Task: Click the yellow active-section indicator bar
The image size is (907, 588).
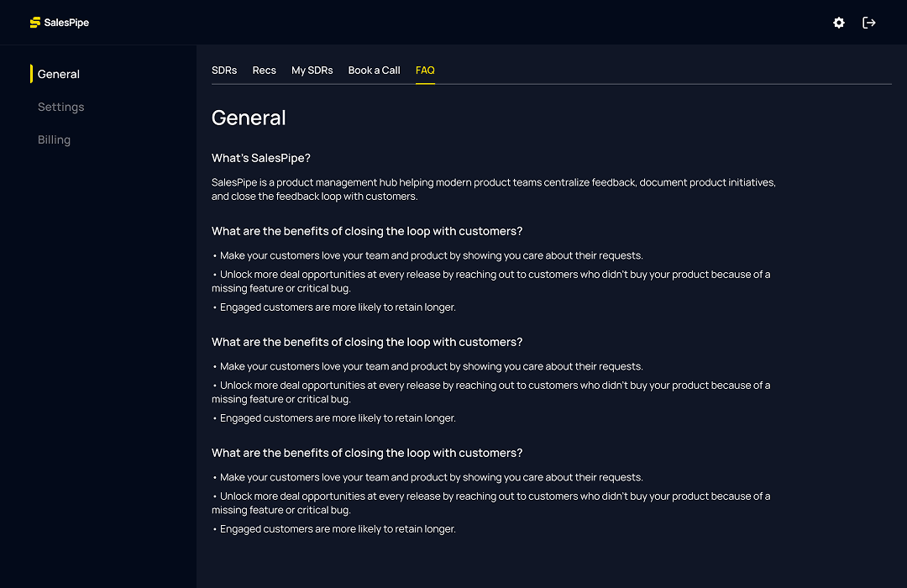Action: tap(31, 74)
